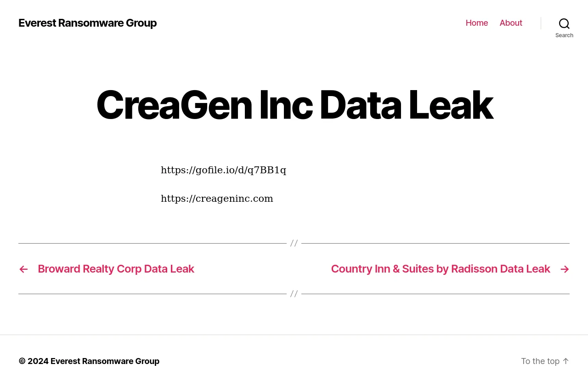The height and width of the screenshot is (387, 588).
Task: Click the header Everest Ransomware Group title
Action: coord(87,23)
